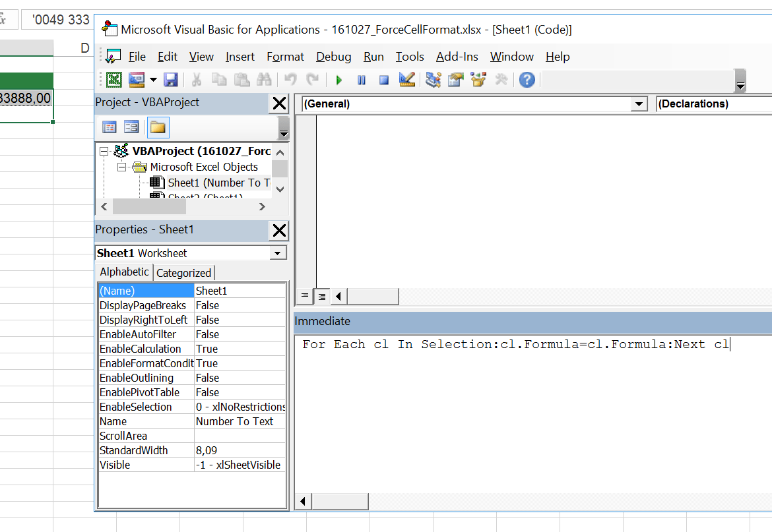Open the Toolbox toolbar icon
Image resolution: width=772 pixels, height=532 pixels.
(x=501, y=80)
